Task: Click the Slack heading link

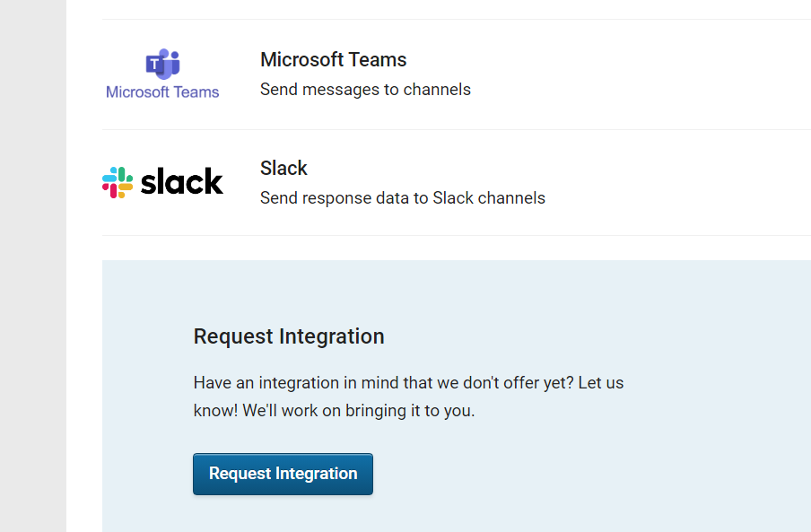Action: point(283,168)
